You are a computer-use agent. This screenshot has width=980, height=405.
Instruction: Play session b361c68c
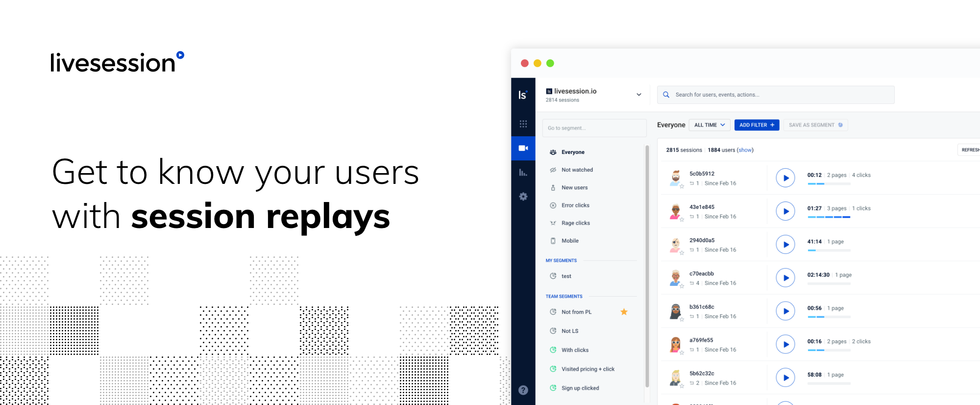pyautogui.click(x=785, y=311)
